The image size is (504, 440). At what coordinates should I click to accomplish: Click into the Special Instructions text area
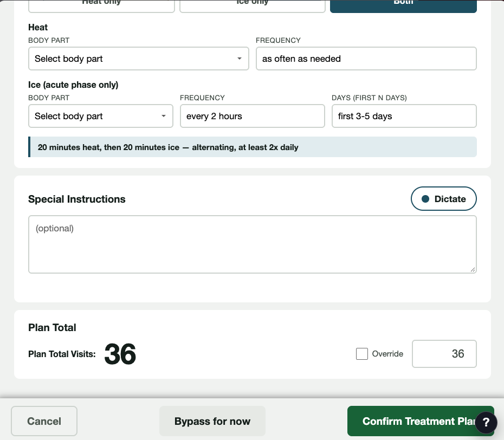point(253,244)
